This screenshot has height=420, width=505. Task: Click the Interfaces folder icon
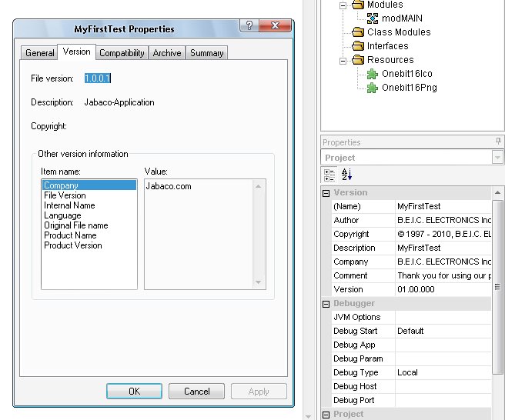[358, 46]
